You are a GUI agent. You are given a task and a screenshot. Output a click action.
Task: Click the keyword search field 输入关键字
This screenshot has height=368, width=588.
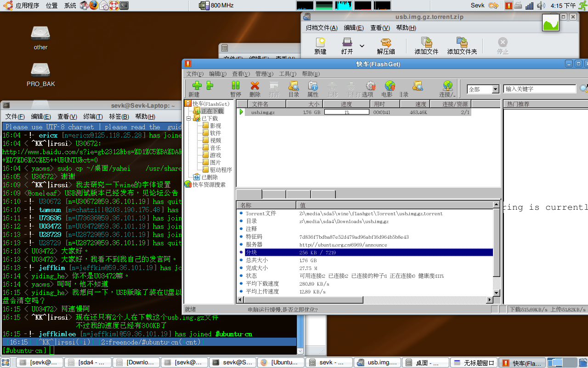tap(539, 89)
